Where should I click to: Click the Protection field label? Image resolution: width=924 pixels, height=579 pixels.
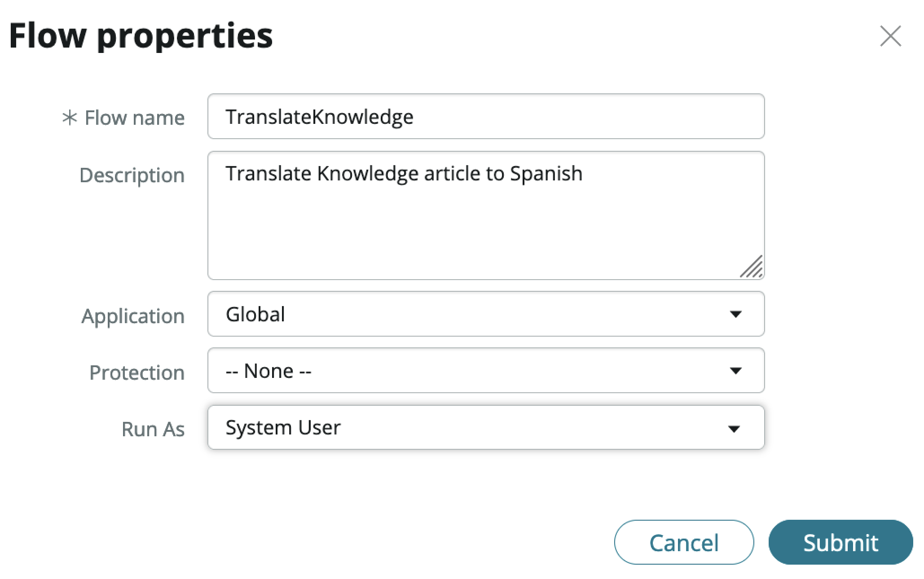tap(137, 373)
